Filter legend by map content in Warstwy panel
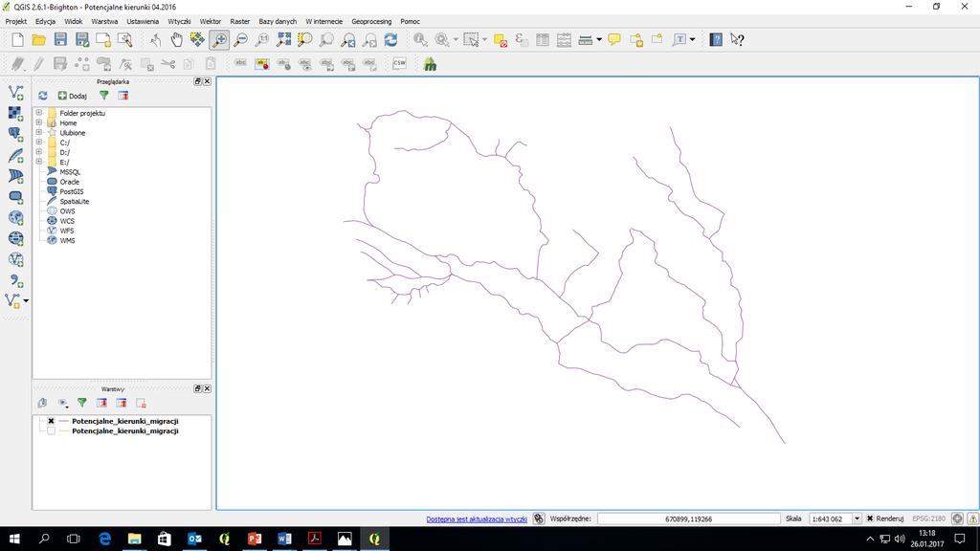 click(x=82, y=403)
